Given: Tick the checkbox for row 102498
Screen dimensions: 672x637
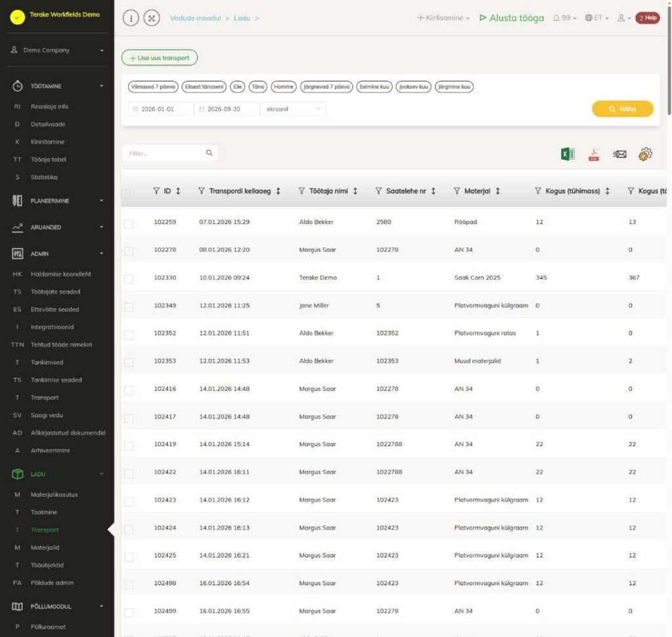Looking at the screenshot, I should click(x=129, y=585).
